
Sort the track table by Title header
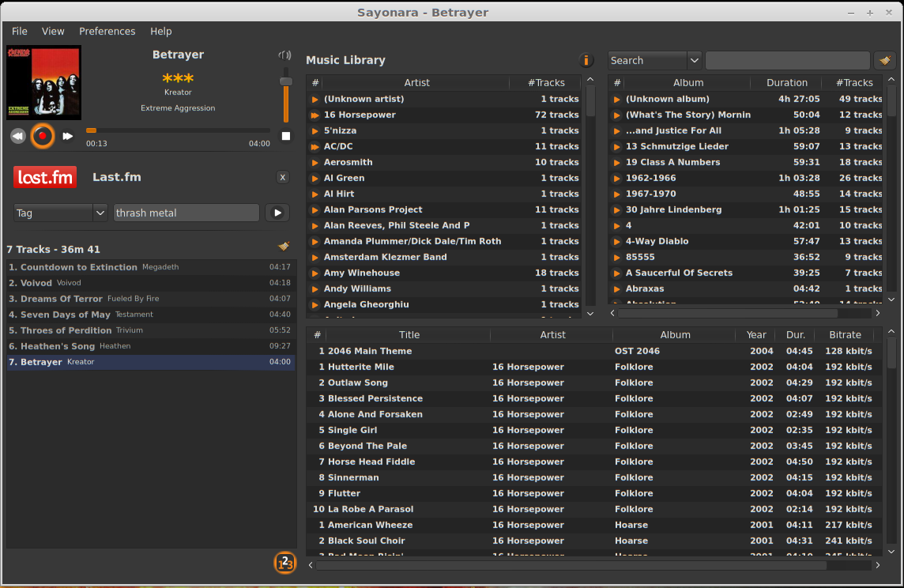pyautogui.click(x=409, y=335)
